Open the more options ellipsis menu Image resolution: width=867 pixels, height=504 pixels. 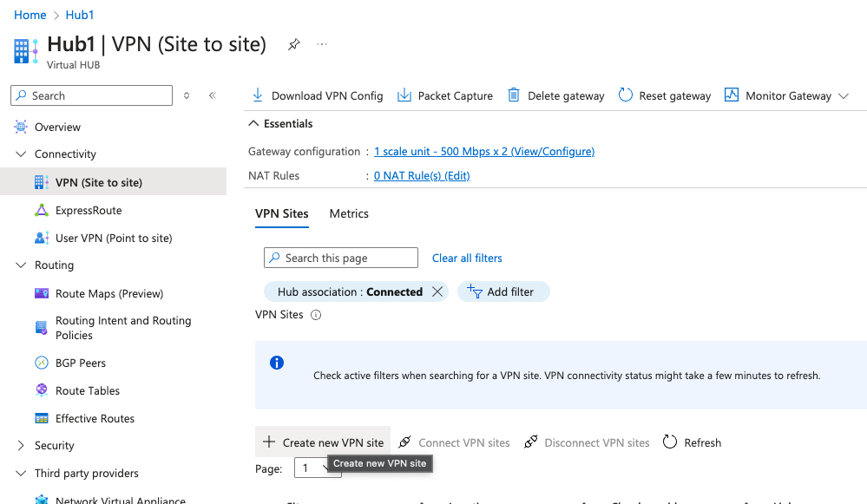tap(322, 44)
